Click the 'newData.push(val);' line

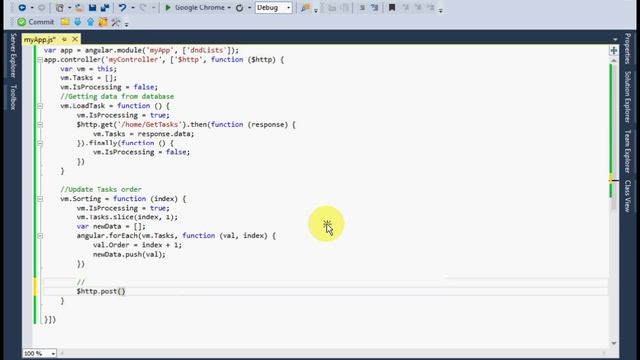129,254
